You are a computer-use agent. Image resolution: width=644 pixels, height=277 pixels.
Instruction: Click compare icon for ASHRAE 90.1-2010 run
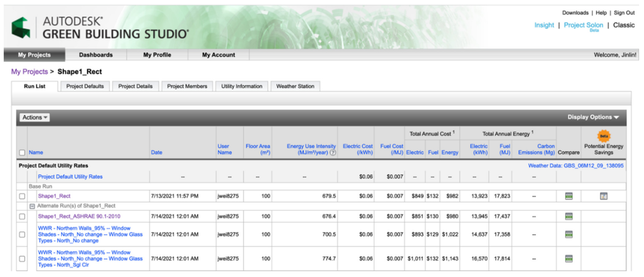(569, 216)
